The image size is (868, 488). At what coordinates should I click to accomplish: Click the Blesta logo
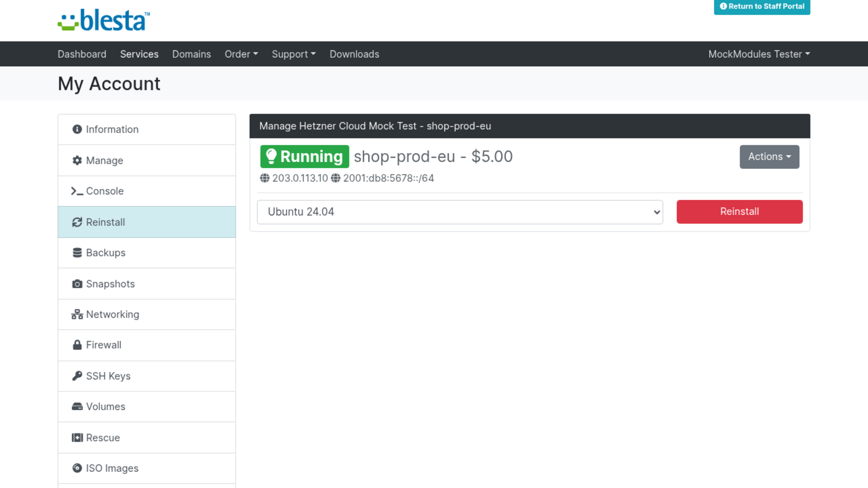coord(104,20)
